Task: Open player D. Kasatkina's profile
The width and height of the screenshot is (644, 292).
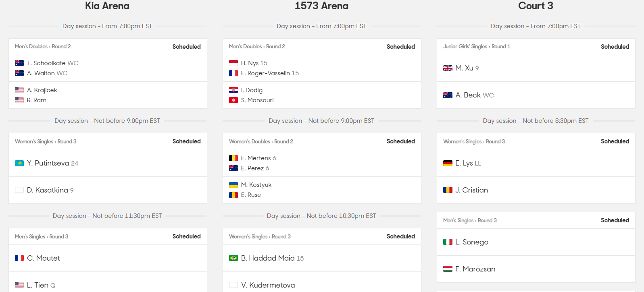Action: tap(48, 190)
